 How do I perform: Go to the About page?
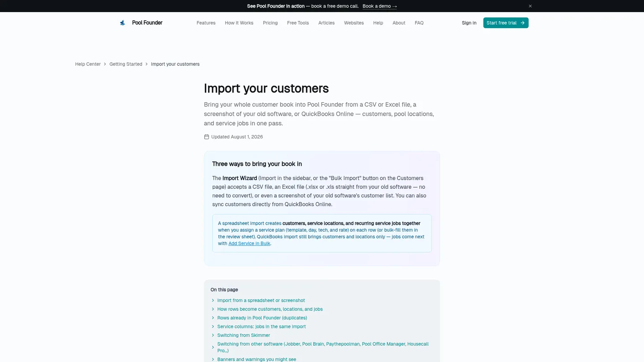(399, 23)
